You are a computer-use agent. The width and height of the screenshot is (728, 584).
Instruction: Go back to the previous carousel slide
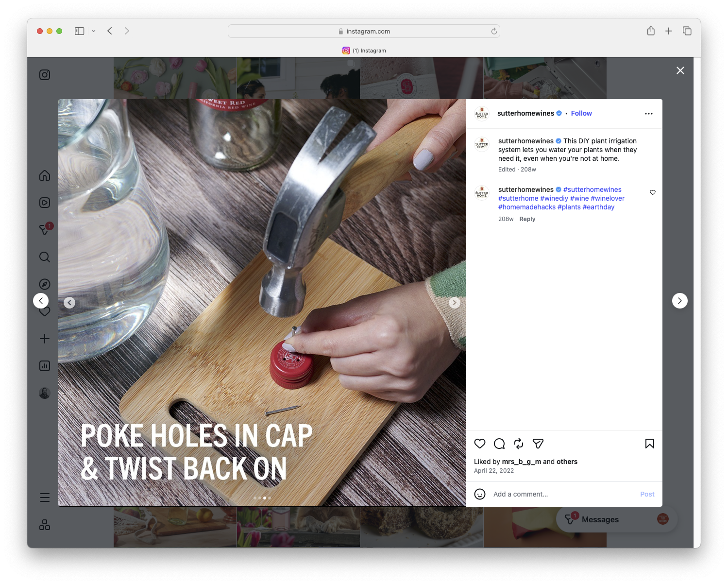[69, 302]
